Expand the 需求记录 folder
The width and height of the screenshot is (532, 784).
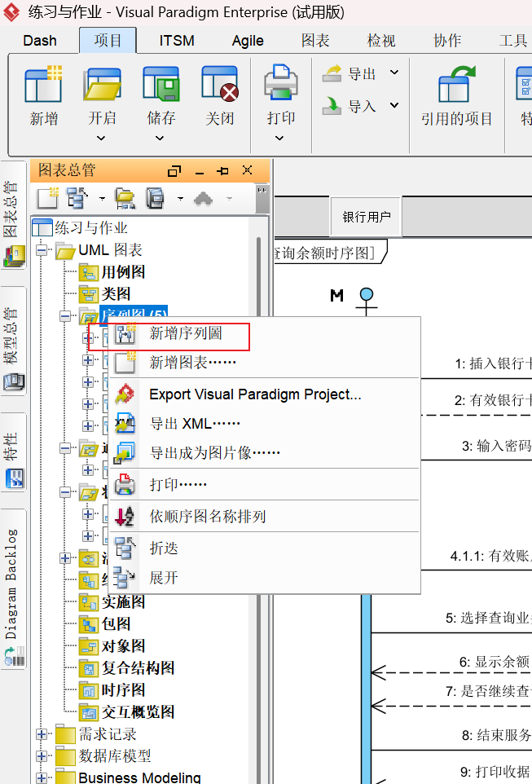[42, 734]
